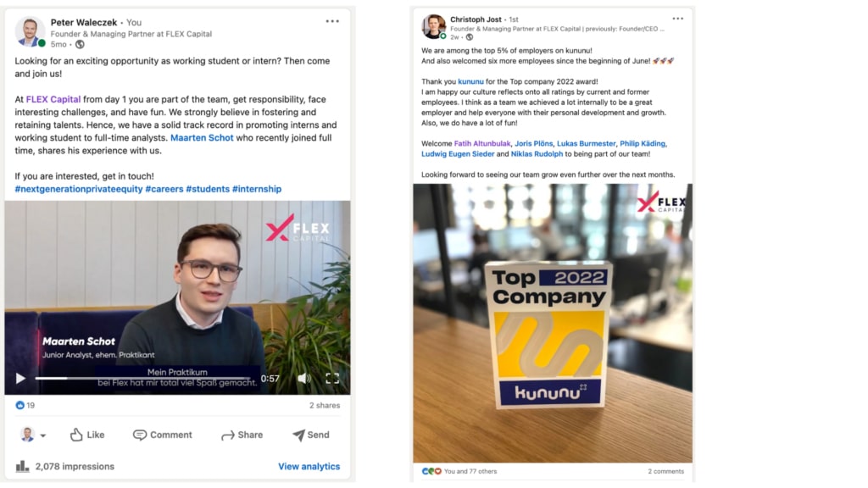The height and width of the screenshot is (488, 868).
Task: View the 2 comments on Christoph's post
Action: [666, 471]
